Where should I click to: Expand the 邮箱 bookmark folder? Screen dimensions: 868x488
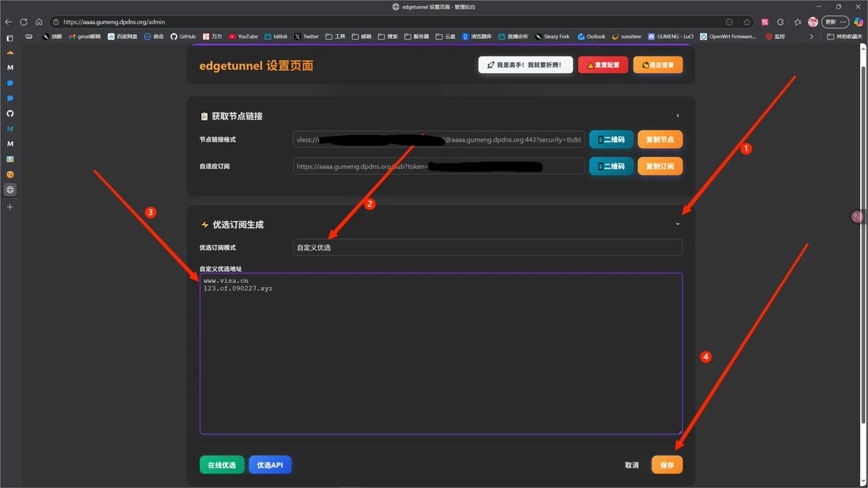tap(362, 36)
